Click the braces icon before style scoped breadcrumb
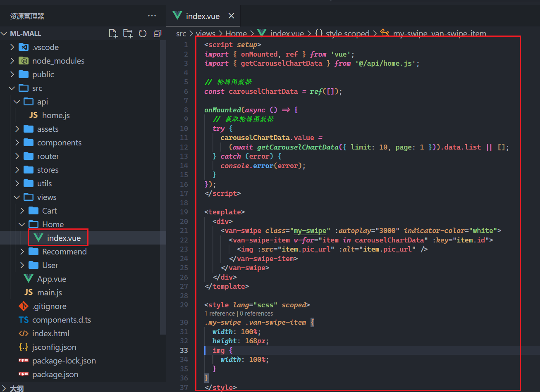Viewport: 540px width, 392px height. (x=319, y=33)
